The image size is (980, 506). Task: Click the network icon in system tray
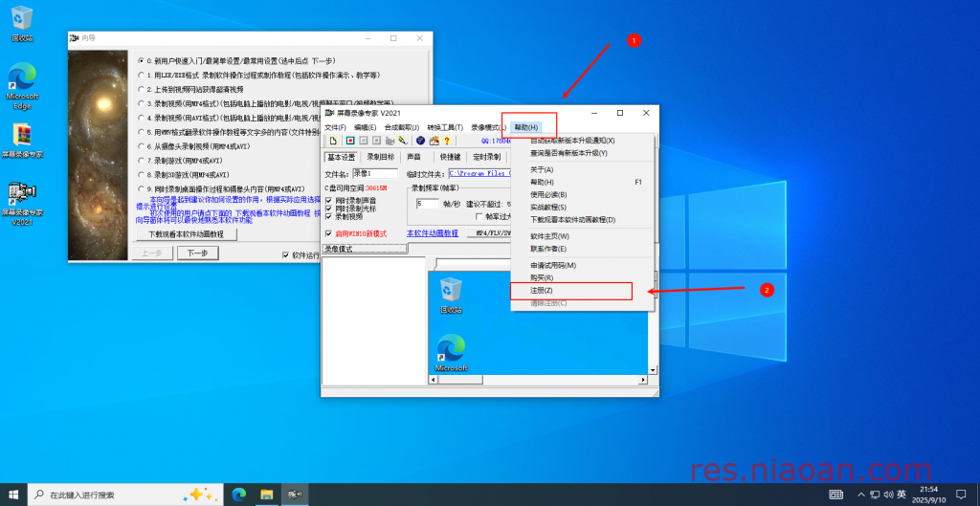tap(875, 495)
